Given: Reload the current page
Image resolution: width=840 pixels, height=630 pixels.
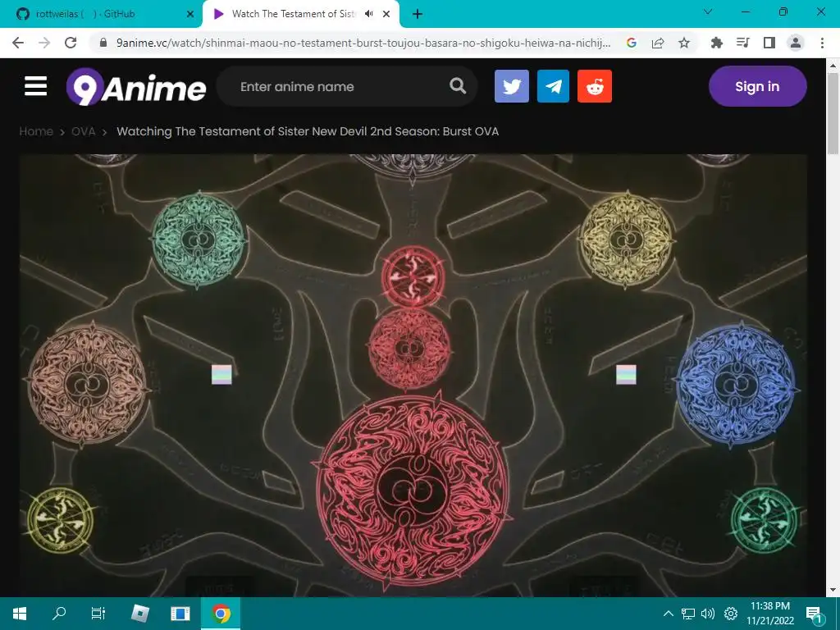Looking at the screenshot, I should [x=71, y=43].
